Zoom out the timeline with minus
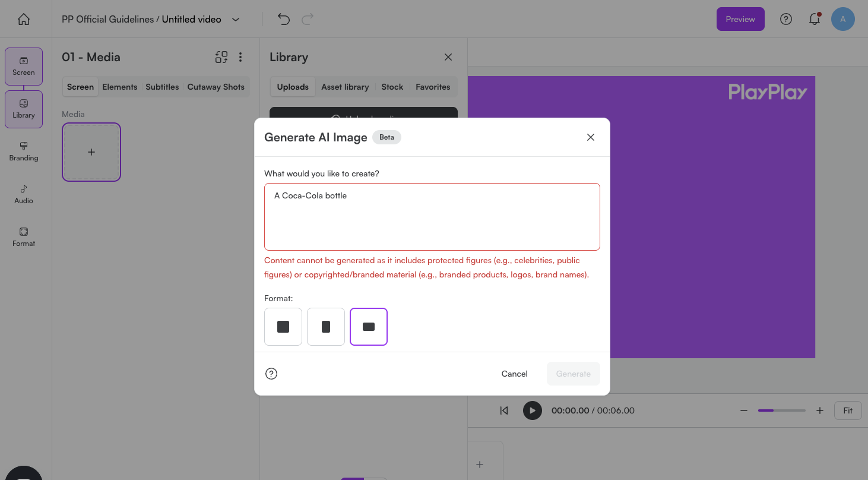The width and height of the screenshot is (868, 480). pyautogui.click(x=743, y=410)
